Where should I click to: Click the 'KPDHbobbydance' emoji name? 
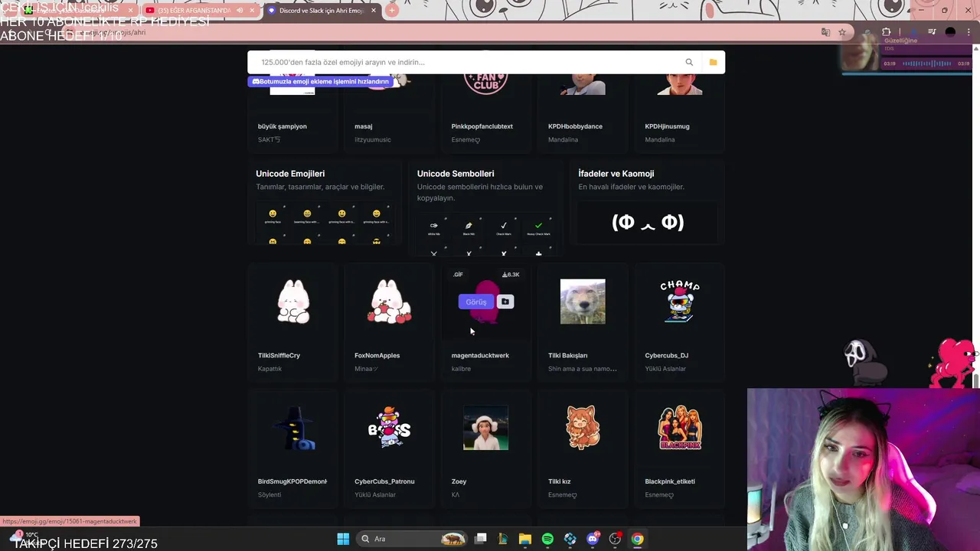[x=575, y=126]
